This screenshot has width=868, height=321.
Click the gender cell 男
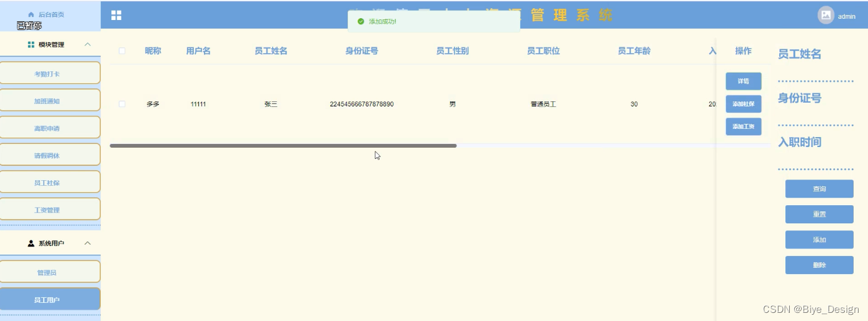pyautogui.click(x=452, y=104)
